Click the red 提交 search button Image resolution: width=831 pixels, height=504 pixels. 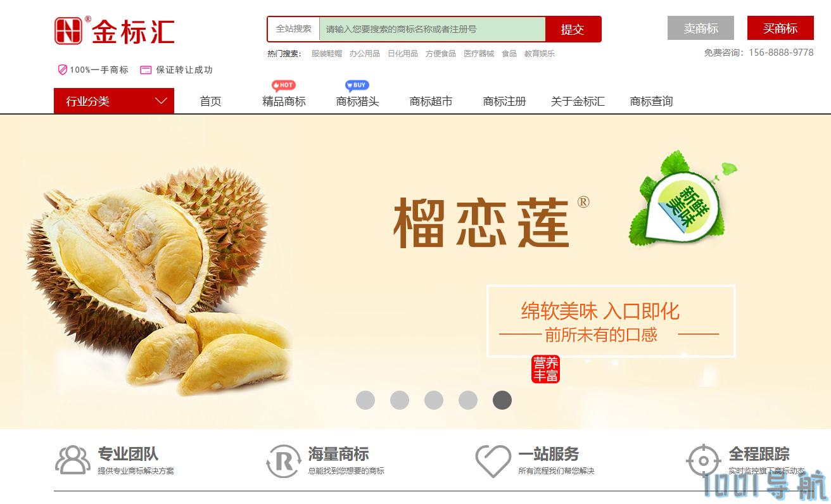[573, 29]
